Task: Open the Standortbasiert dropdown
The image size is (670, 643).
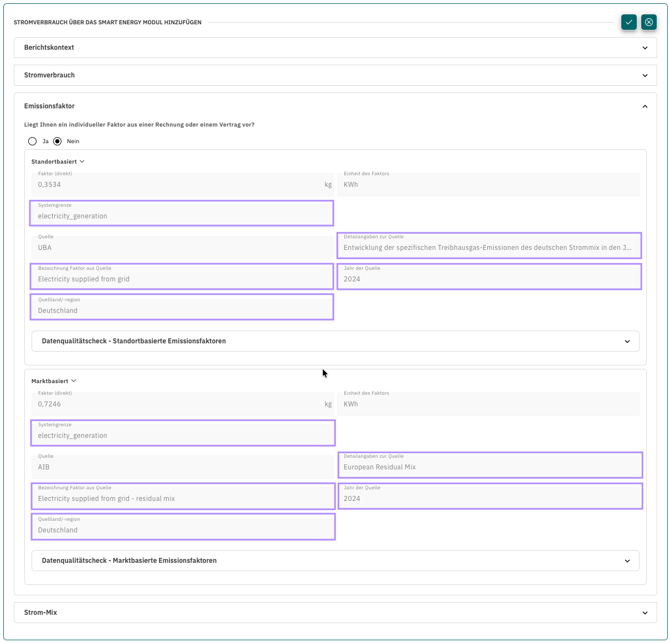Action: click(58, 161)
